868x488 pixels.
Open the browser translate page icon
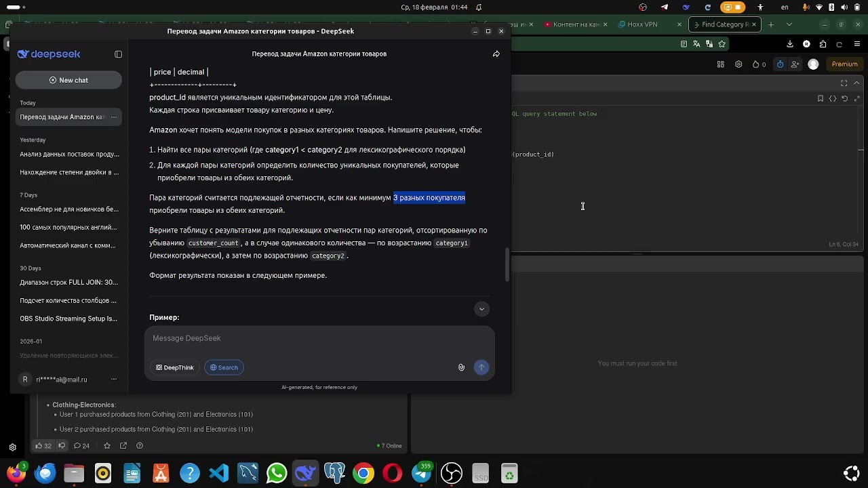coord(696,44)
